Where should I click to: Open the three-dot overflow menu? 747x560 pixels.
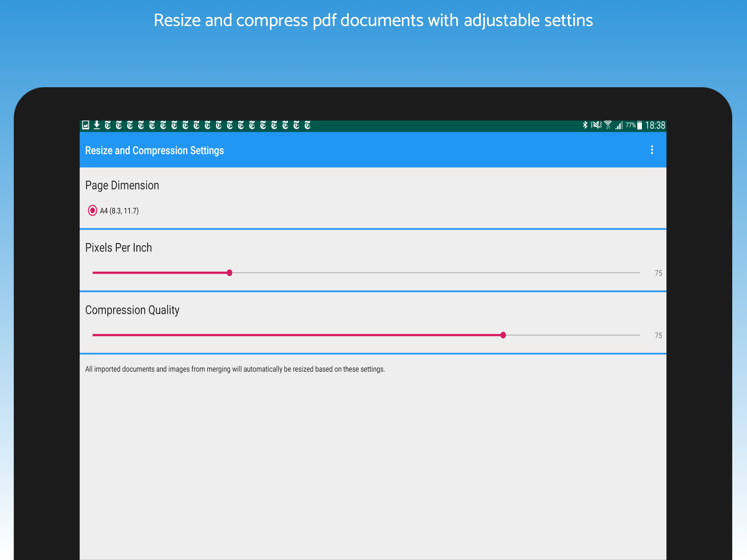(x=652, y=150)
